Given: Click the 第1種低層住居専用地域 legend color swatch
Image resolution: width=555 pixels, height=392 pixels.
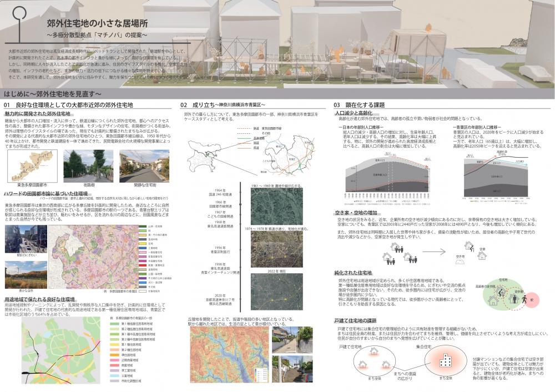Looking at the screenshot, I should [115, 323].
